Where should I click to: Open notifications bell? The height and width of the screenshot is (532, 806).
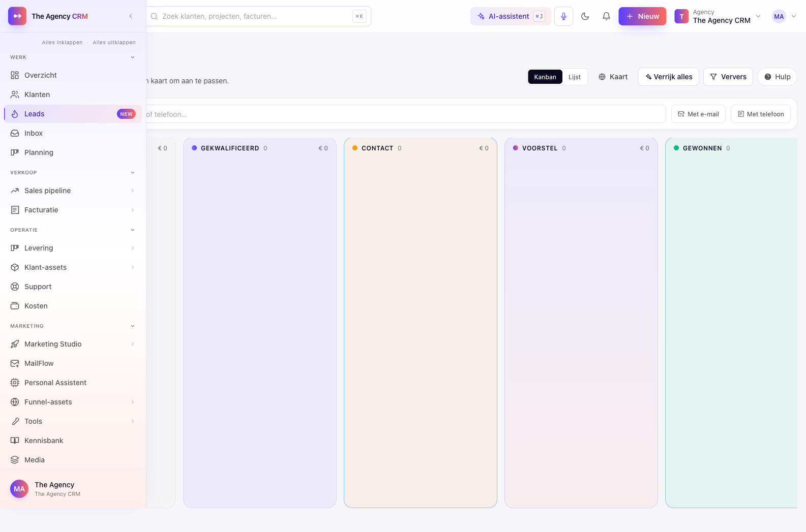tap(606, 16)
